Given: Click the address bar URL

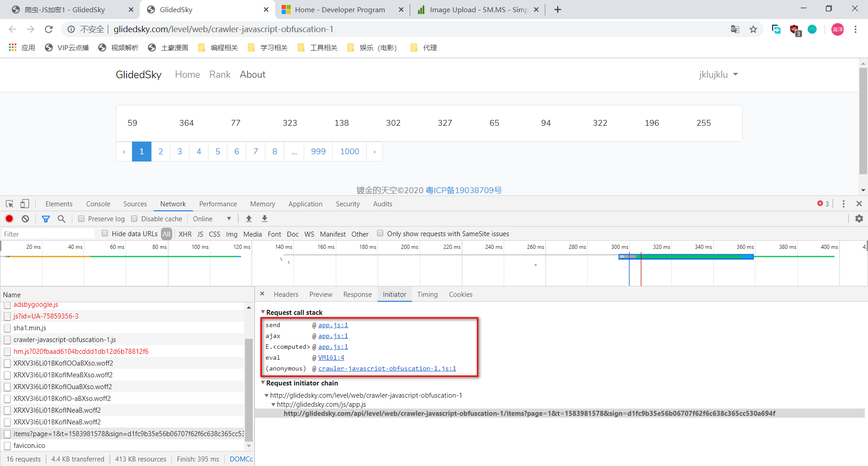Looking at the screenshot, I should [x=223, y=29].
